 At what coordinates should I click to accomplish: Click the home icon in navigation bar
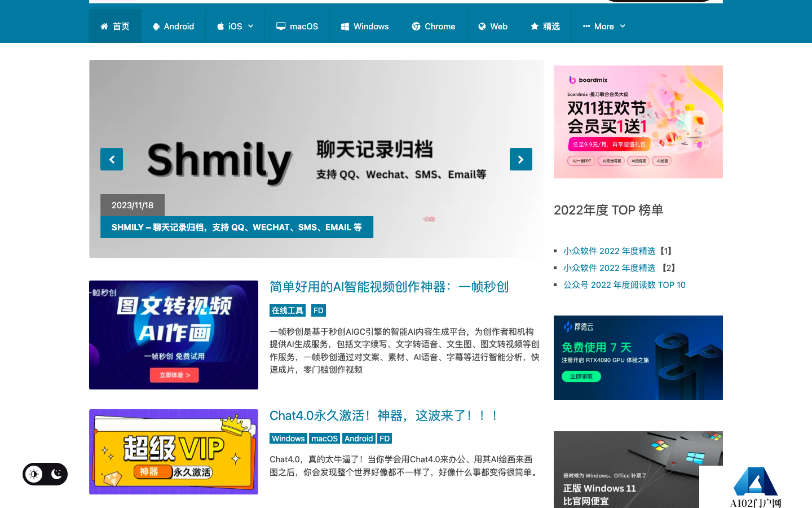point(104,27)
